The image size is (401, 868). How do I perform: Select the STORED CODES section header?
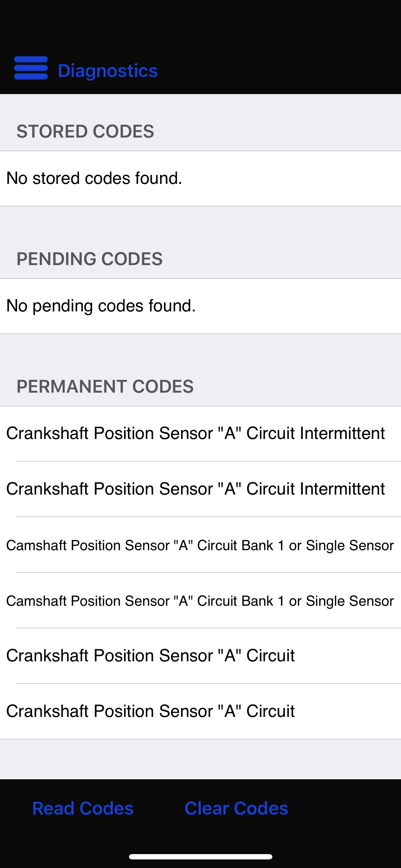[x=85, y=131]
